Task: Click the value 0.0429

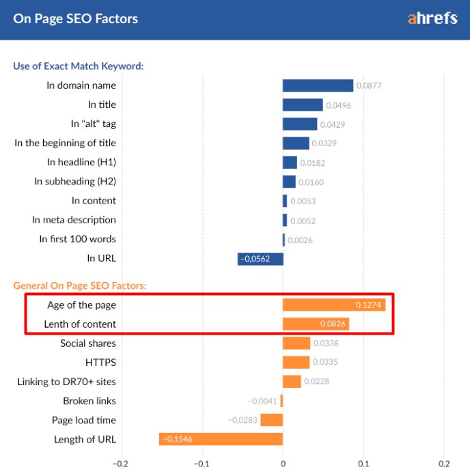Action: pyautogui.click(x=333, y=124)
